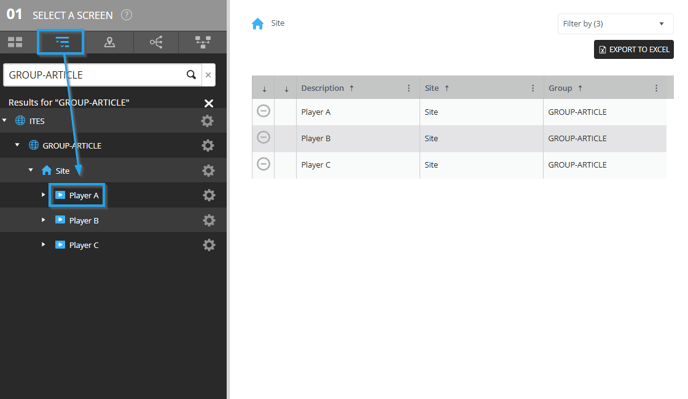688x399 pixels.
Task: Switch to the tree list view tab
Action: tap(62, 42)
